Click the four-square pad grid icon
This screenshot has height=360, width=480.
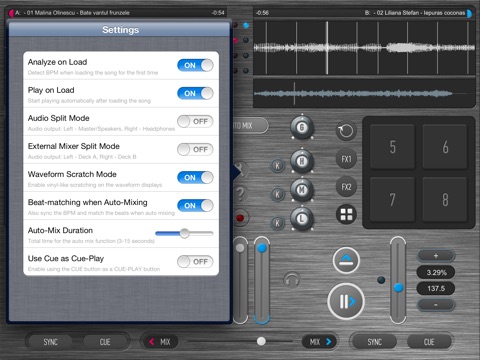click(x=346, y=214)
